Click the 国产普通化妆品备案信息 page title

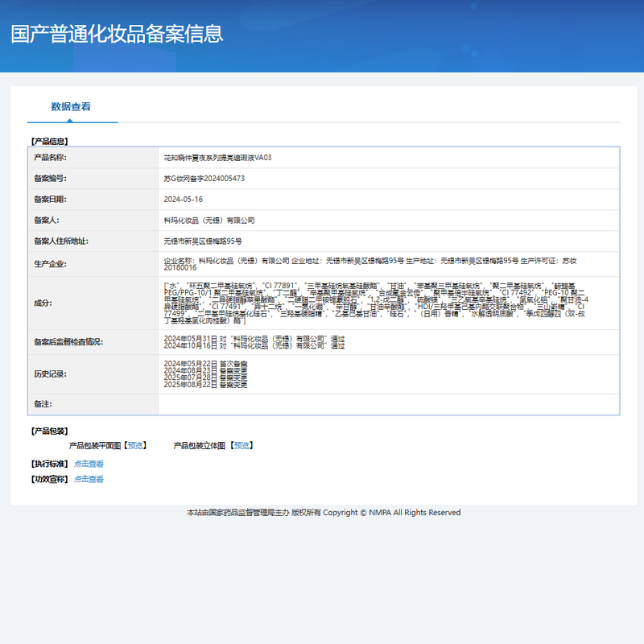point(117,34)
